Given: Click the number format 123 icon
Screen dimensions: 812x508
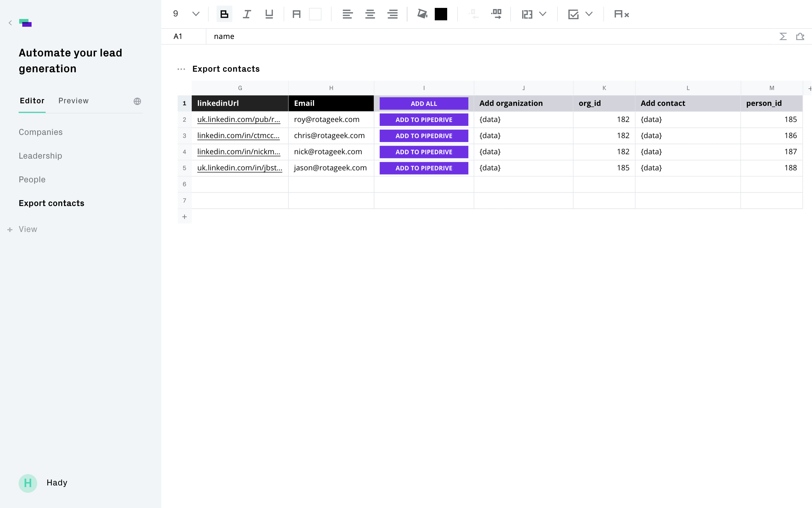Looking at the screenshot, I should coord(527,14).
